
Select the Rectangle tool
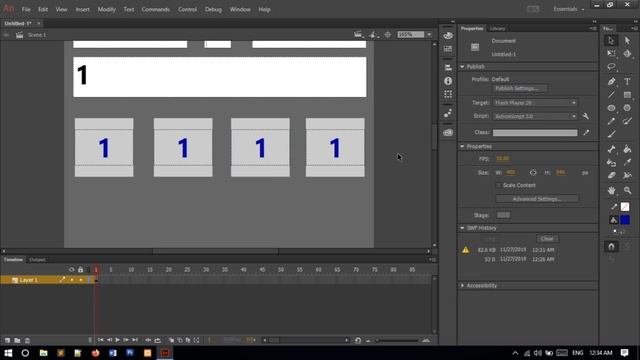tap(627, 95)
